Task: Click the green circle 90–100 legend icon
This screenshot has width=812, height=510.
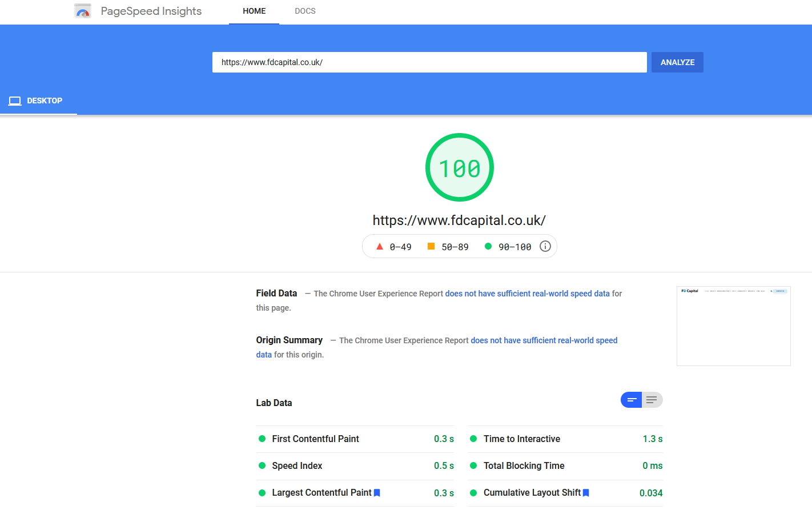Action: tap(488, 246)
